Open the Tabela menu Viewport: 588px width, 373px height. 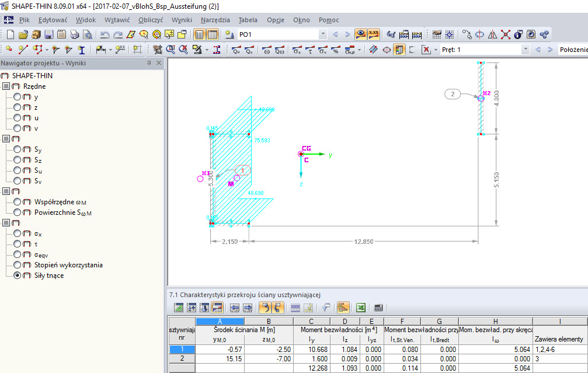point(248,20)
